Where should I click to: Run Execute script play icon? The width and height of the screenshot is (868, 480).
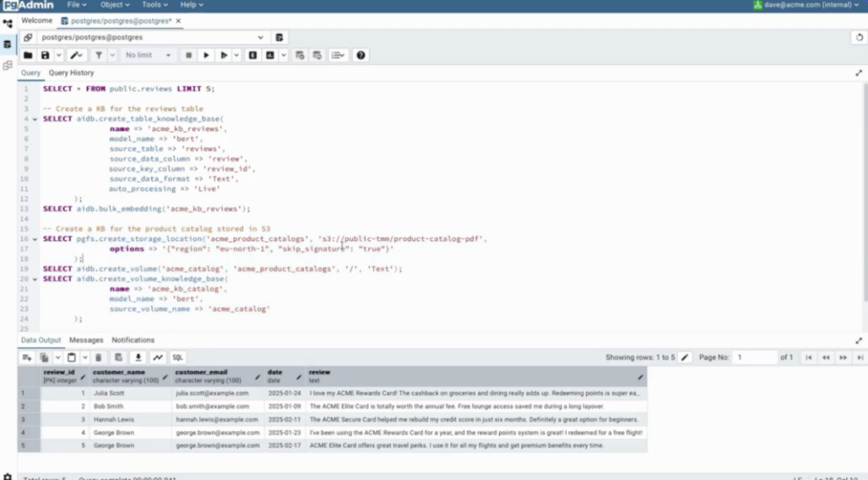click(223, 55)
